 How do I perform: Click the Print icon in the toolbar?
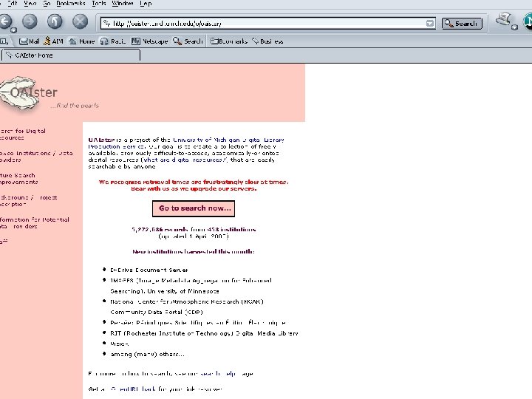point(503,20)
